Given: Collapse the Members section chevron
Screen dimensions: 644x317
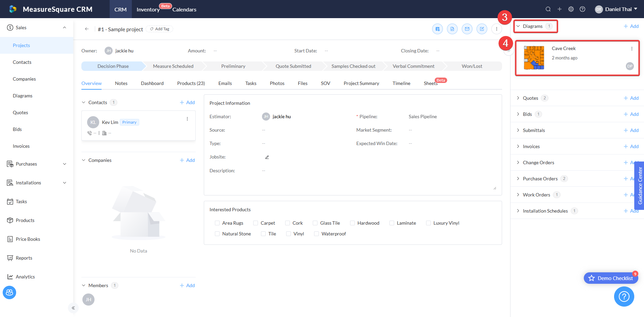Looking at the screenshot, I should 84,285.
